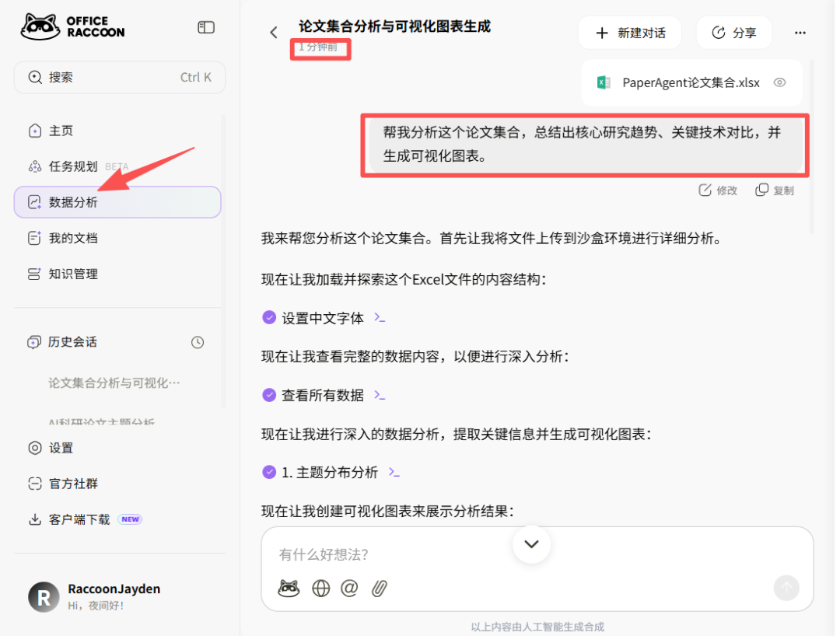Screen dimensions: 840x636
Task: Click the Office Raccoon logo
Action: pyautogui.click(x=72, y=26)
